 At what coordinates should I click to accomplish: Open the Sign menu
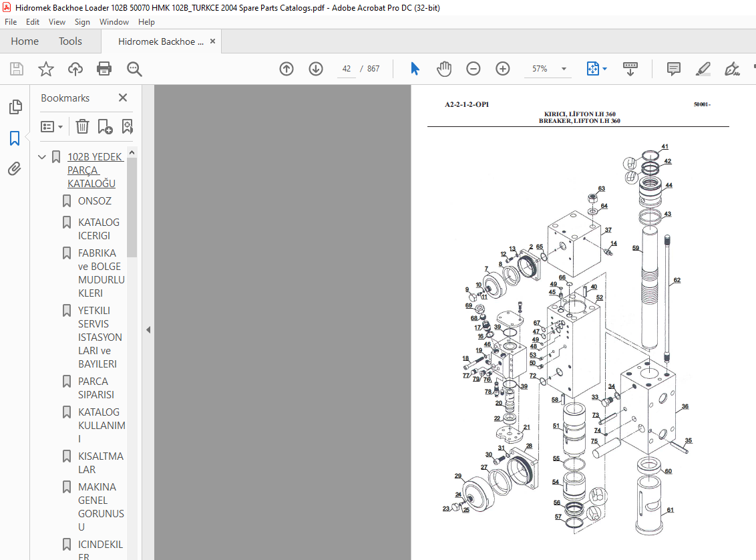coord(82,21)
